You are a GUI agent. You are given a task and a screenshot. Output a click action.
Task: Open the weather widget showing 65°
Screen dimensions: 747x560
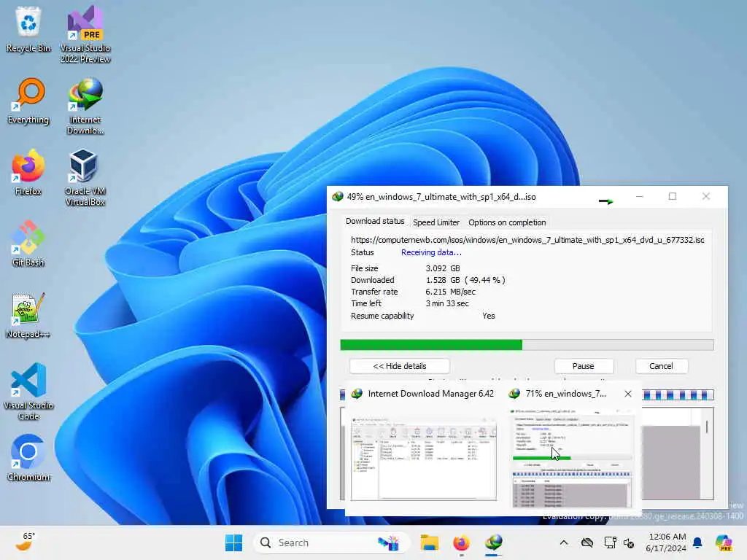[26, 542]
